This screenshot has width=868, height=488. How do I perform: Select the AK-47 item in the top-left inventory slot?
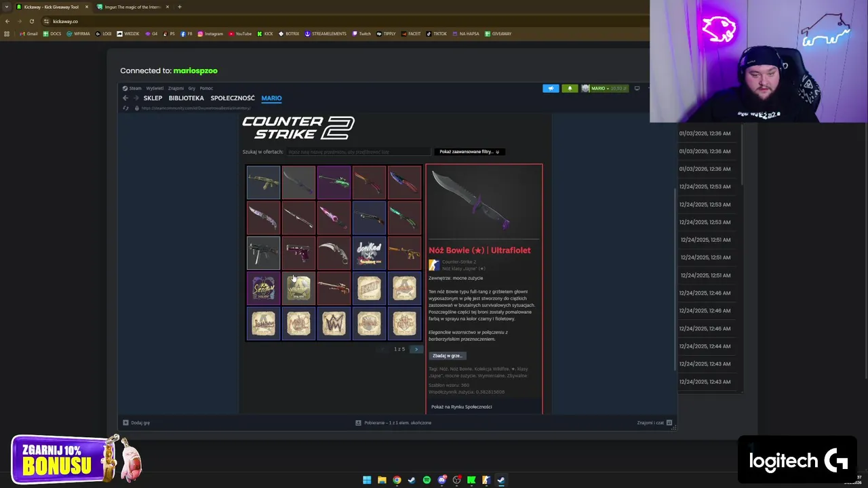click(263, 182)
